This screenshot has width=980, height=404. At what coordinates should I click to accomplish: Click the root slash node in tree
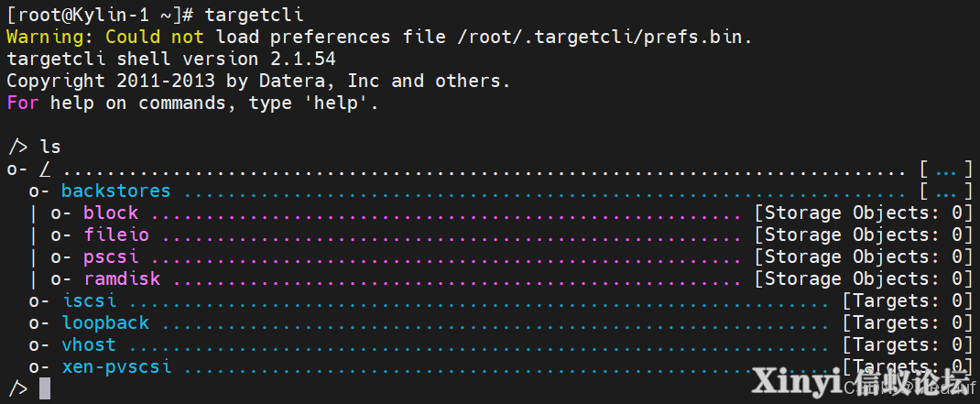[x=45, y=169]
